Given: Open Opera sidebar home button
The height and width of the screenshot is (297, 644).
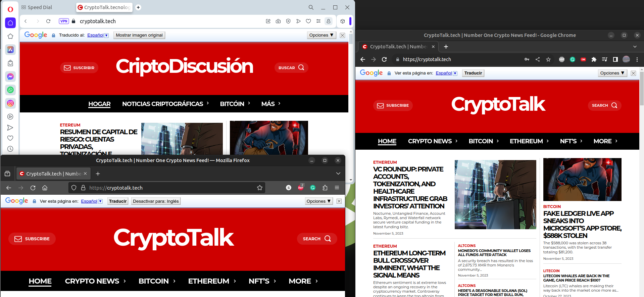Looking at the screenshot, I should pos(10,23).
